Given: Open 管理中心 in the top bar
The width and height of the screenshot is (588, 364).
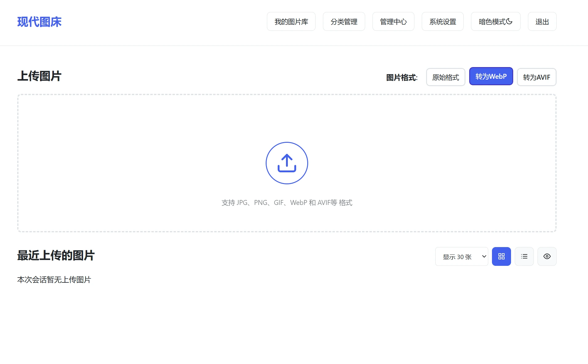Looking at the screenshot, I should (393, 21).
